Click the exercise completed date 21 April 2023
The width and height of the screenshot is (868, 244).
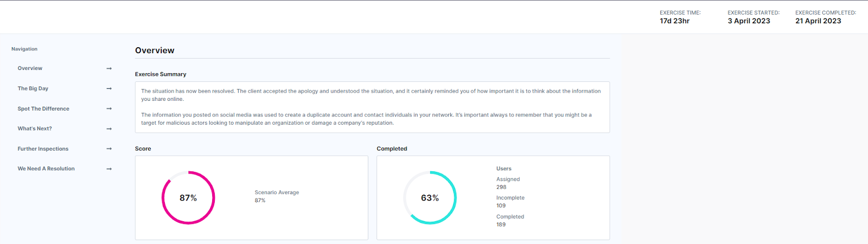pos(818,21)
